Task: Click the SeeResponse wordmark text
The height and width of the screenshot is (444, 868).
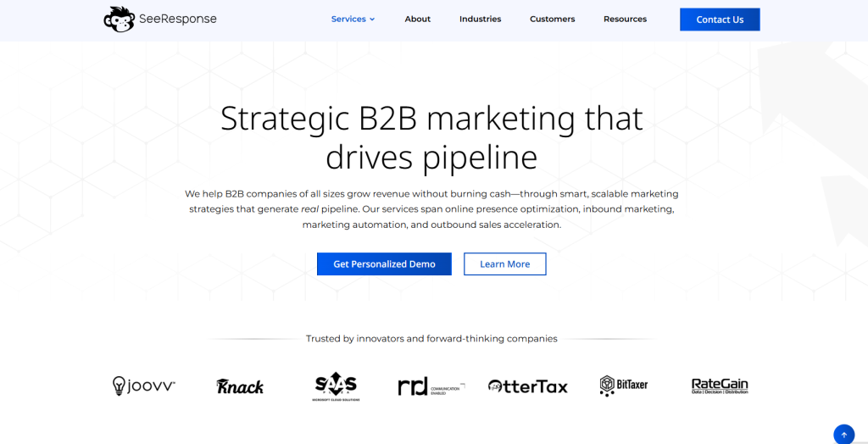Action: (177, 19)
